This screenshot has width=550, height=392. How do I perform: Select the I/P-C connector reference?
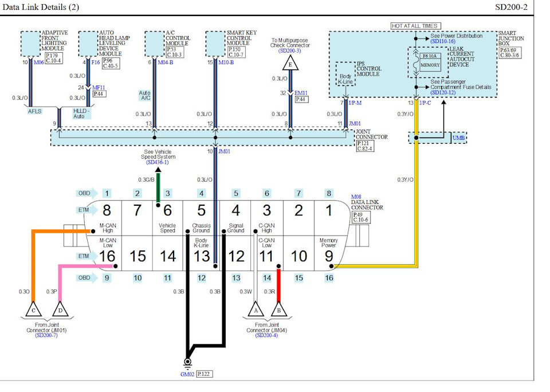coord(425,103)
